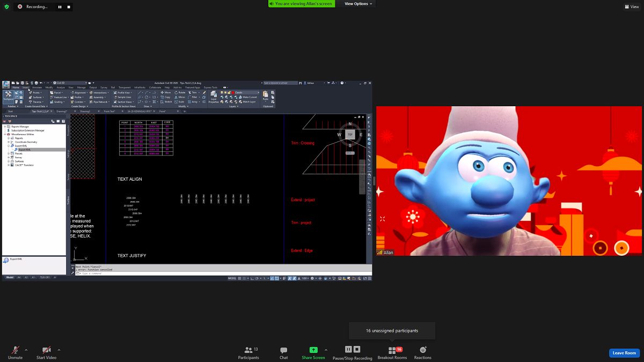The height and width of the screenshot is (362, 644).
Task: Open the Analyze ribbon tab
Action: [61, 87]
